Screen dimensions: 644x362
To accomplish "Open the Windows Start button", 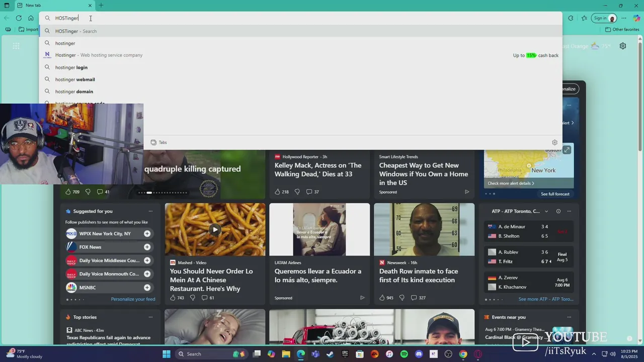I will click(167, 354).
